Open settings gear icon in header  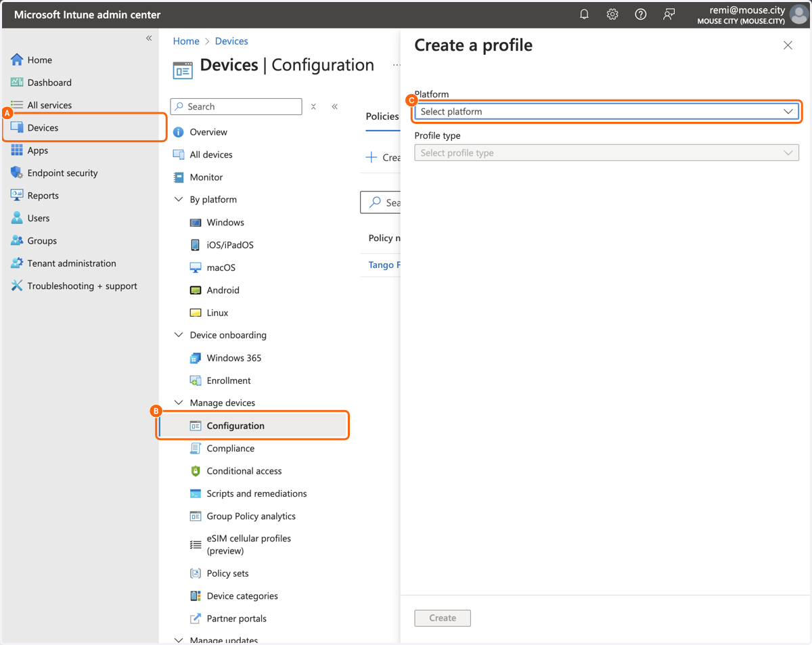612,14
